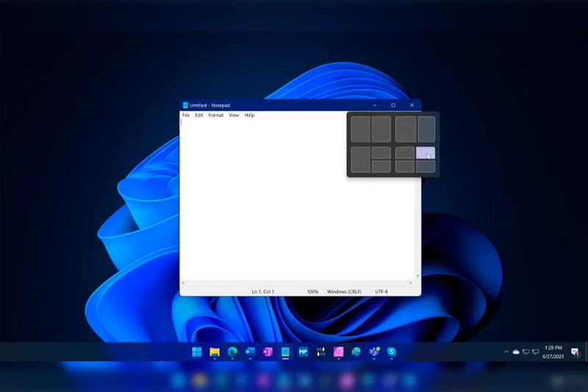Snap to lower right zone of three-zone layout
Screen dimensions: 588x392
click(381, 166)
